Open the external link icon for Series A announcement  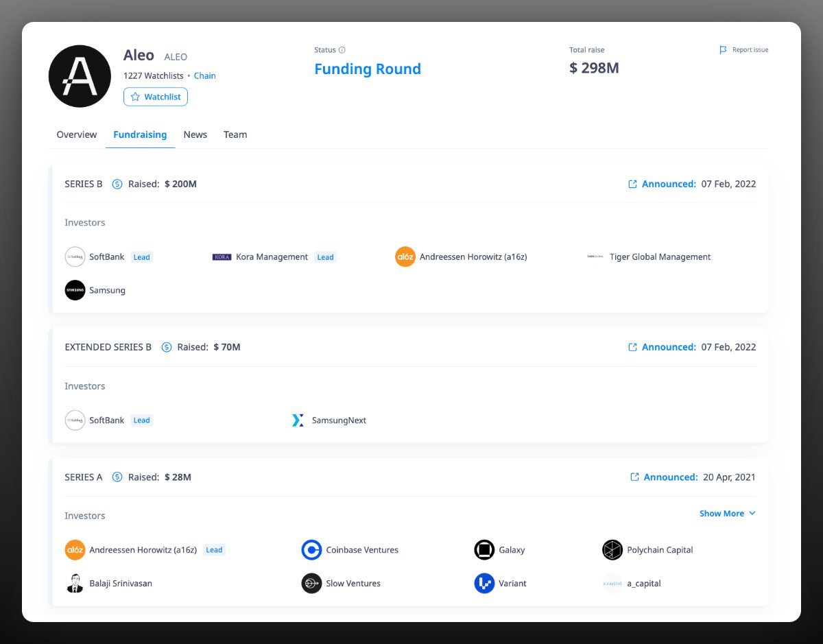click(x=634, y=477)
